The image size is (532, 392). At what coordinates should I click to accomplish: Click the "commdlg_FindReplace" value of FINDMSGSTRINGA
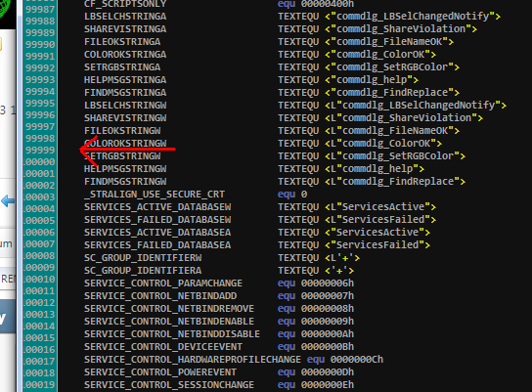coord(392,93)
